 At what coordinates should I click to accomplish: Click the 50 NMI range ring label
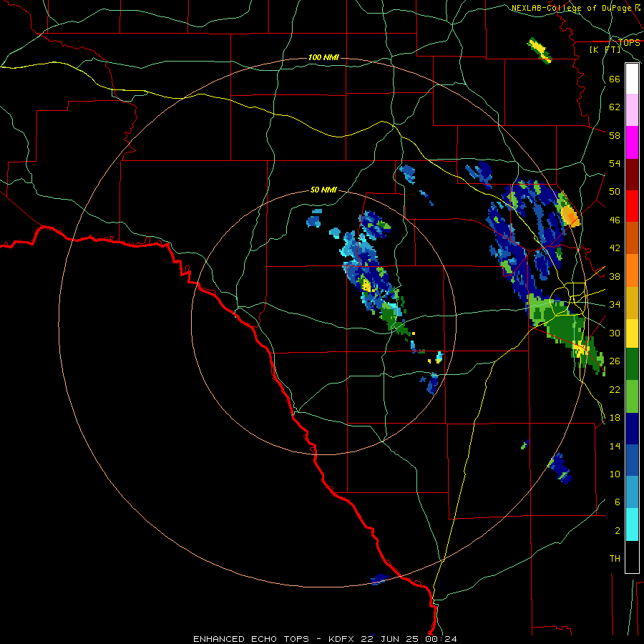323,190
